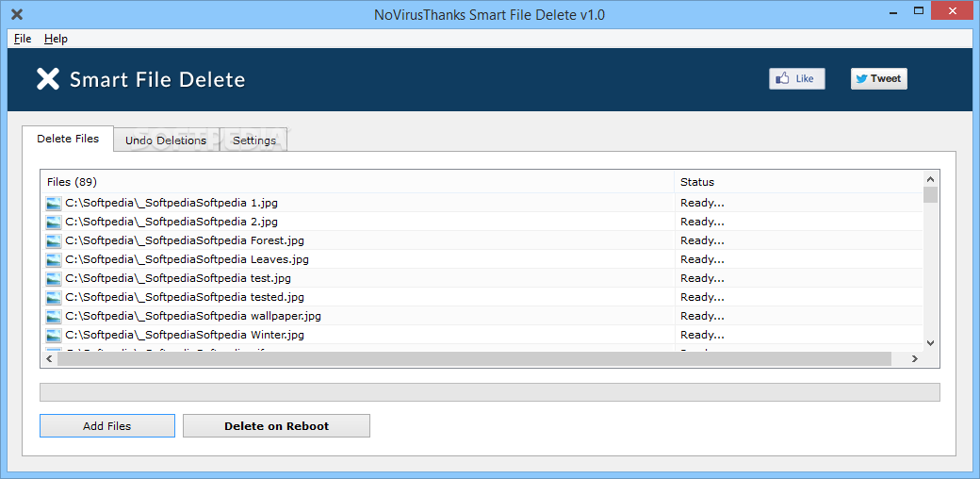The width and height of the screenshot is (980, 479).
Task: Click image icon of Forest.jpg row
Action: [54, 240]
